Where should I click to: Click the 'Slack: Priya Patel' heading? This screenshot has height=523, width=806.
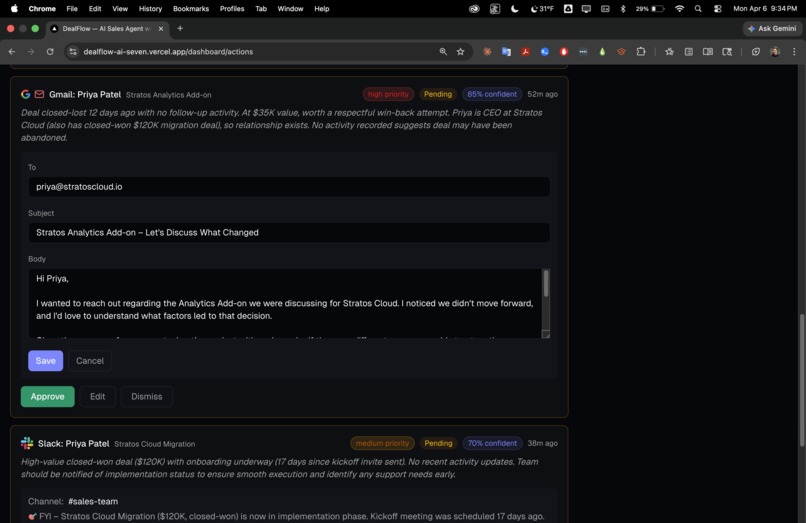click(74, 443)
